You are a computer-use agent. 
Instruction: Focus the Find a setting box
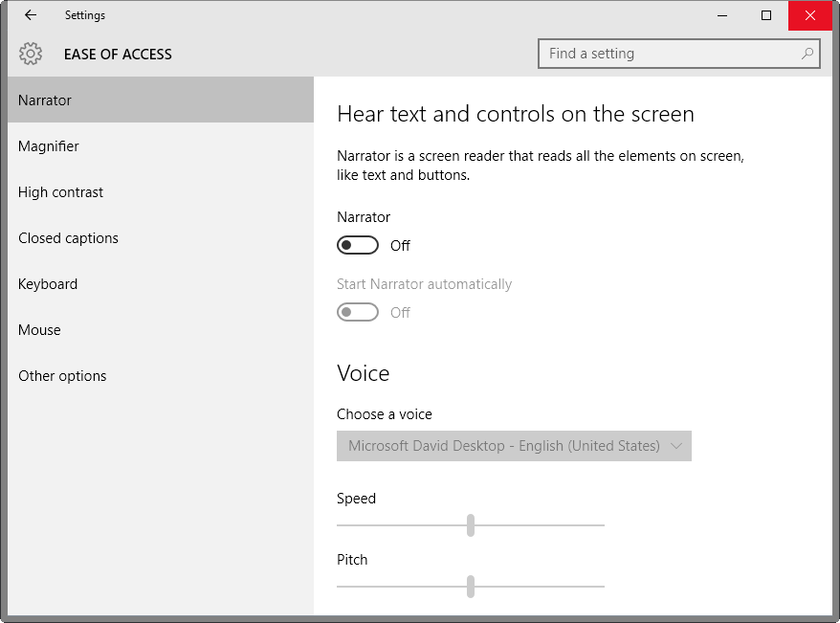click(678, 54)
